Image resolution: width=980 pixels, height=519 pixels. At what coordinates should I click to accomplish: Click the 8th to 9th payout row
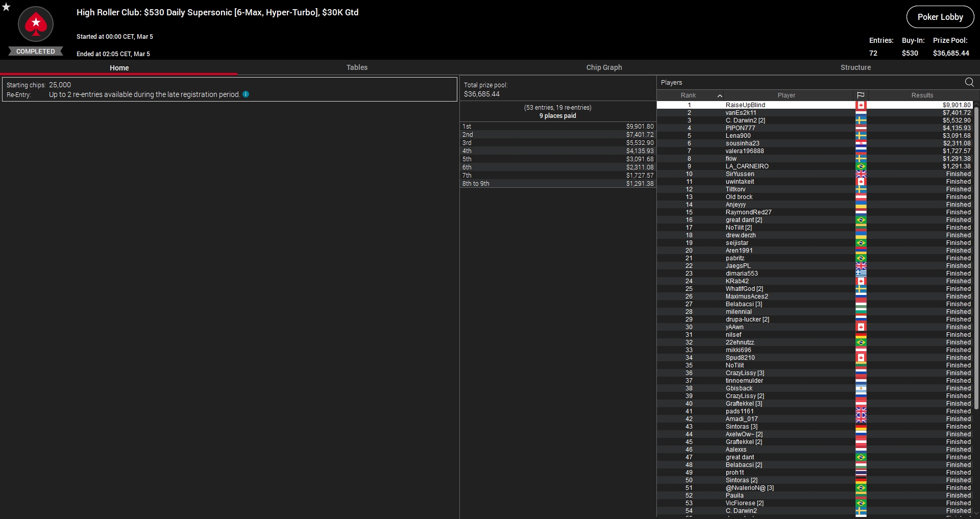[558, 184]
